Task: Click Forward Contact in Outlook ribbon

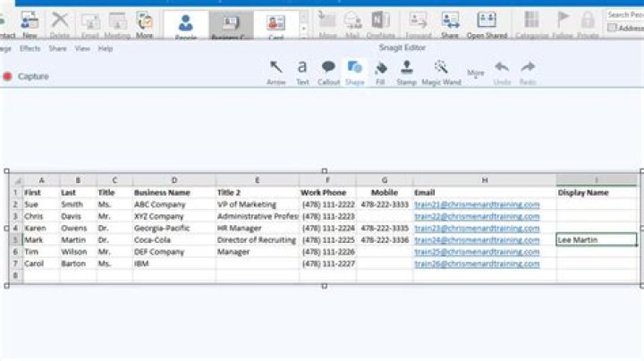Action: coord(419,25)
